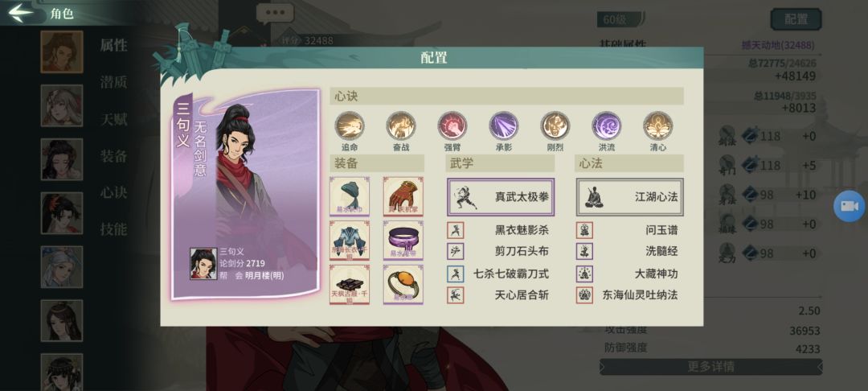This screenshot has height=391, width=868.
Task: Select the 奋战 heart skill icon
Action: [x=401, y=126]
